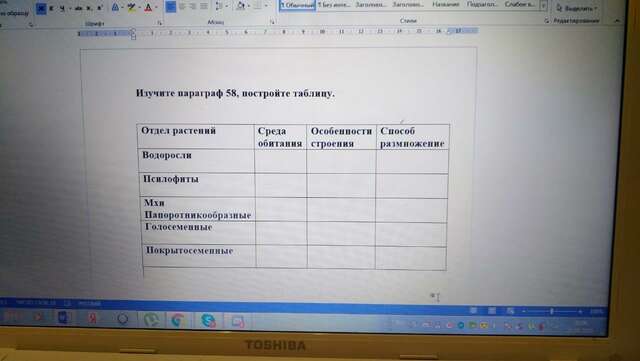Select the Название style

(x=445, y=4)
